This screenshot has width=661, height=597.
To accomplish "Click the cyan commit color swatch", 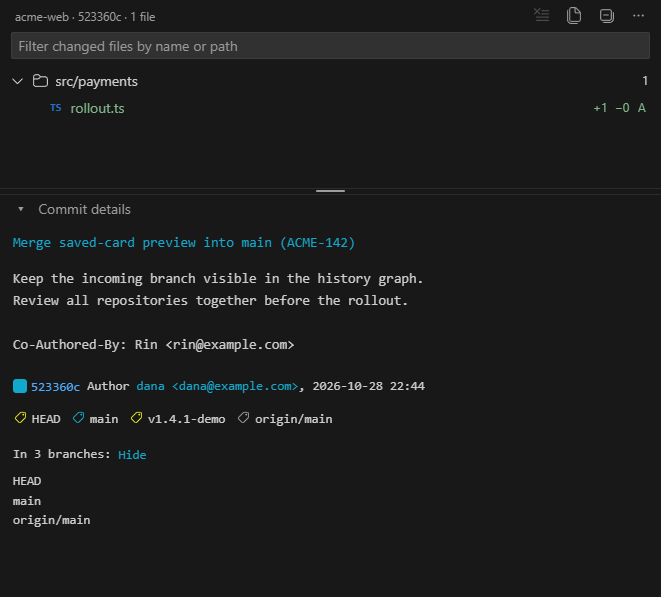I will (20, 386).
